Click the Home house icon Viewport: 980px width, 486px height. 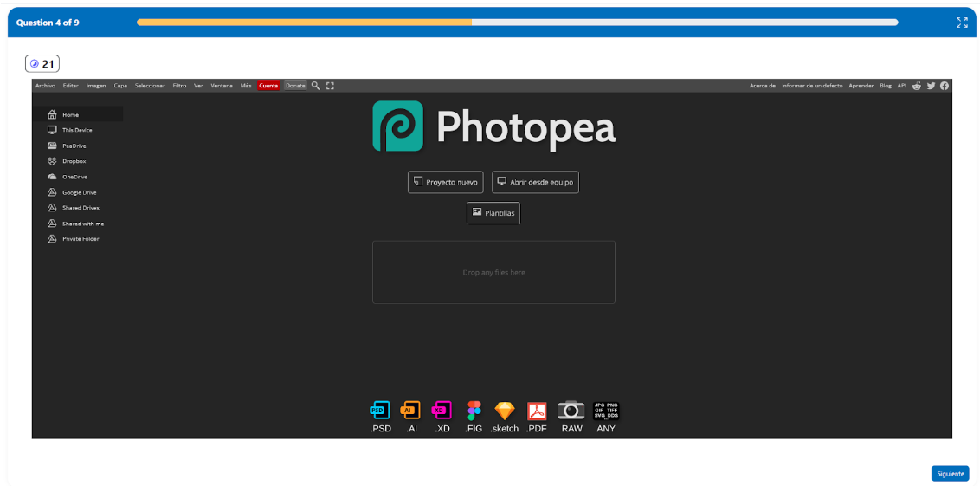53,115
